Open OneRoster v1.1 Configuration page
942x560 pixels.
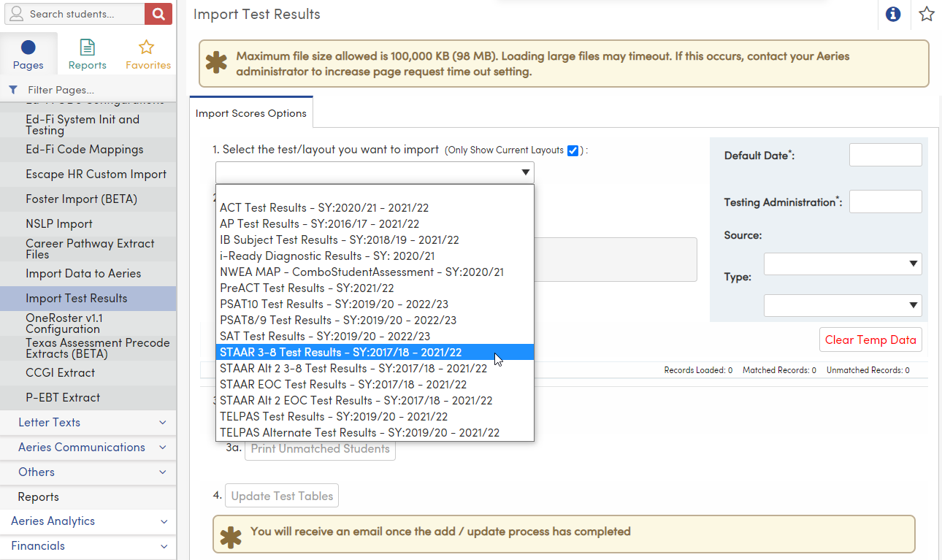coord(88,323)
